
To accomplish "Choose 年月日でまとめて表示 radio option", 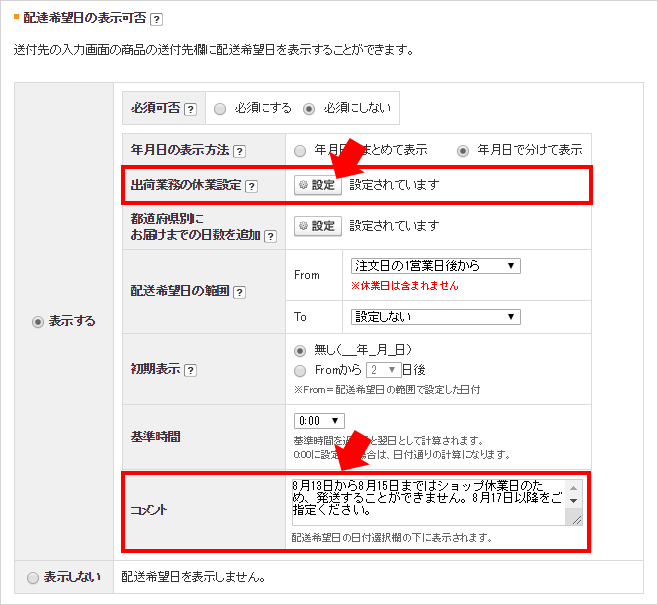I will pyautogui.click(x=300, y=151).
